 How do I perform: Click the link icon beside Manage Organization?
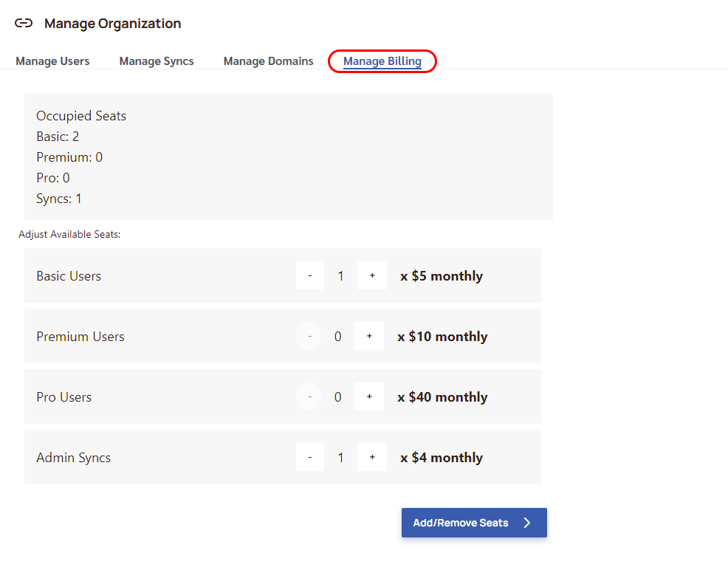[23, 23]
